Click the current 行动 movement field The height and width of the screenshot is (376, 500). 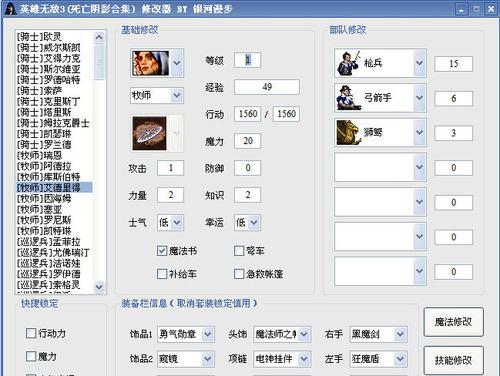click(248, 114)
